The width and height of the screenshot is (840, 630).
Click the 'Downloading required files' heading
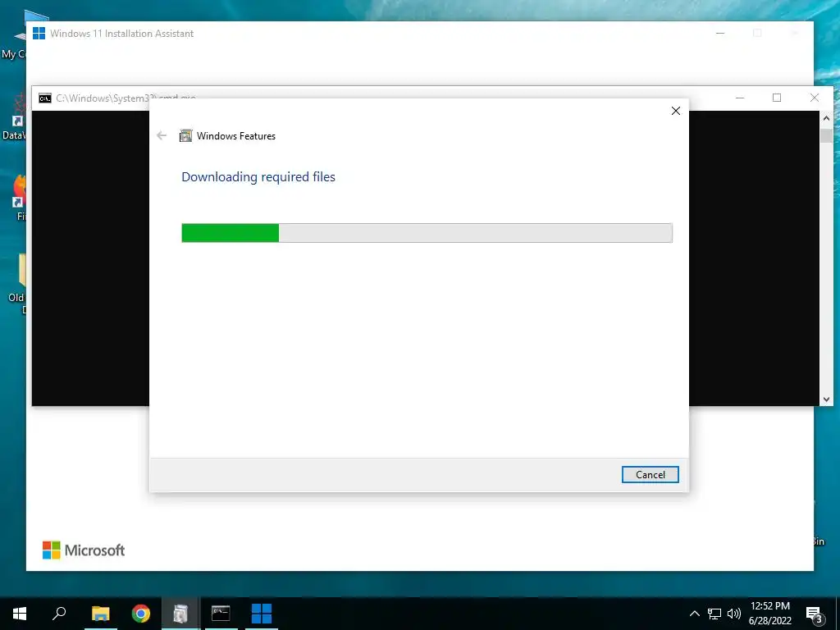click(258, 177)
